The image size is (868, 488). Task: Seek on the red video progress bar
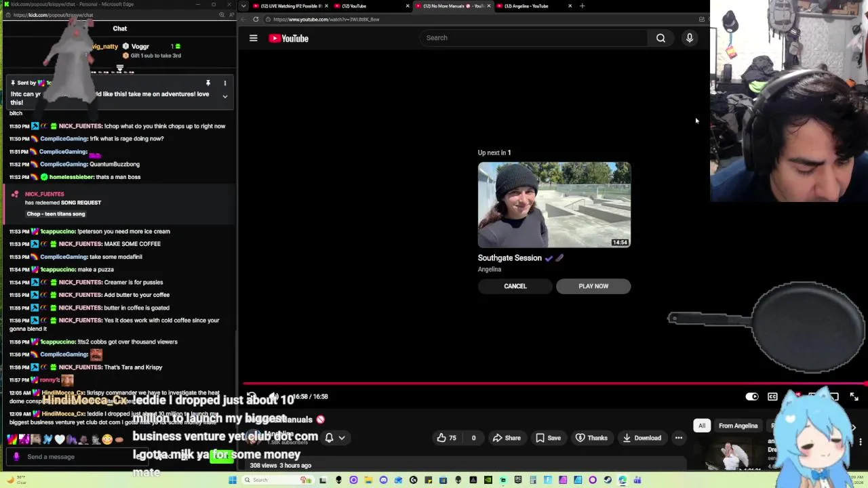pyautogui.click(x=555, y=384)
